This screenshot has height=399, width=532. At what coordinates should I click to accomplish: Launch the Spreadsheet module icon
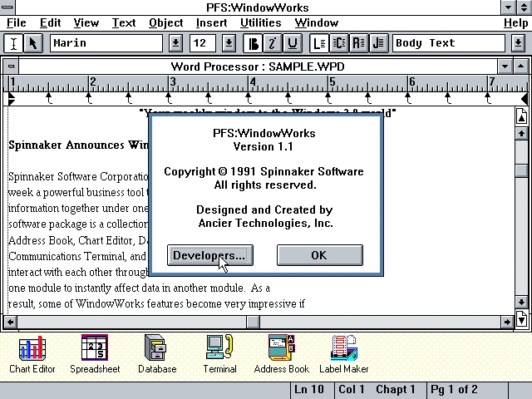point(94,347)
